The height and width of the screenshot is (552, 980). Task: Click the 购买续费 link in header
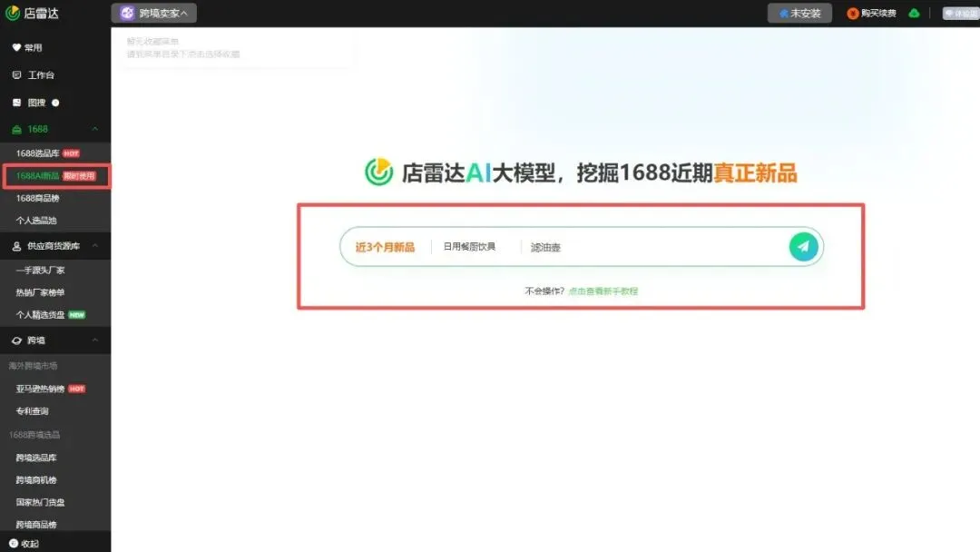point(878,13)
